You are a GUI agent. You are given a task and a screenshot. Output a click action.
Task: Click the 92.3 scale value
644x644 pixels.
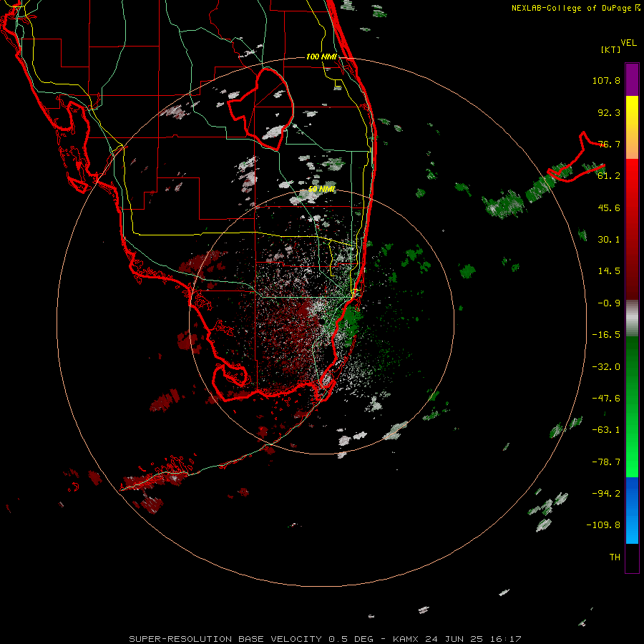609,112
